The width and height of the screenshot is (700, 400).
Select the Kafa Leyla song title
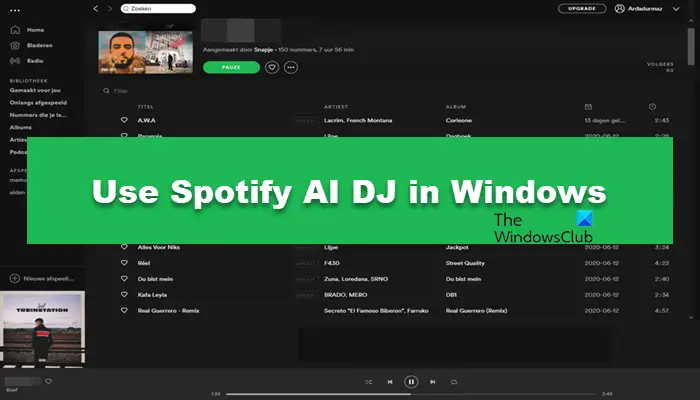click(152, 295)
